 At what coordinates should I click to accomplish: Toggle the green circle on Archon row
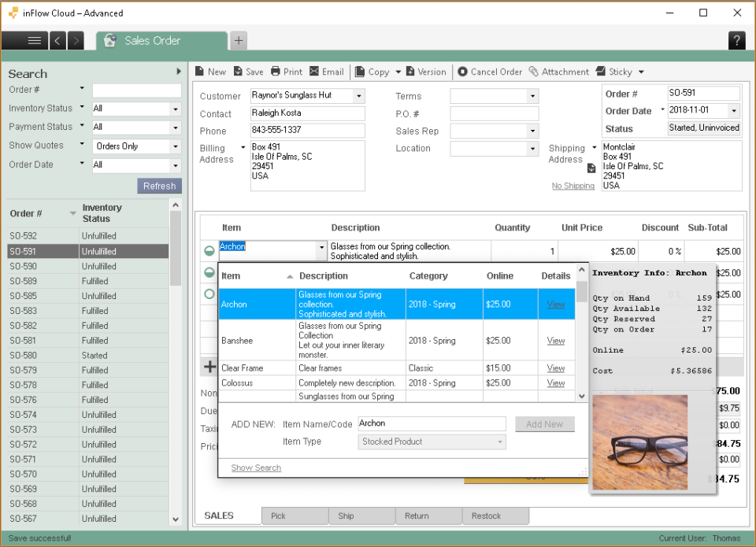(x=209, y=251)
